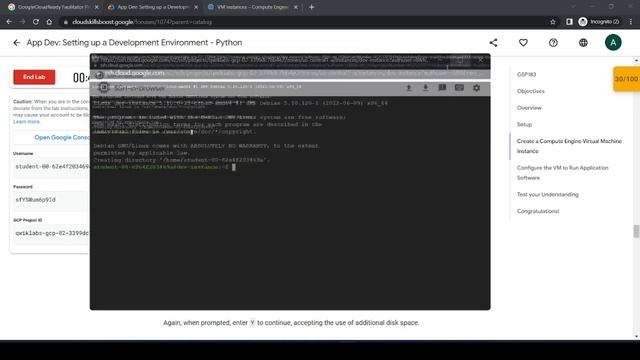
Task: Go to Test your Understanding section
Action: pyautogui.click(x=548, y=194)
